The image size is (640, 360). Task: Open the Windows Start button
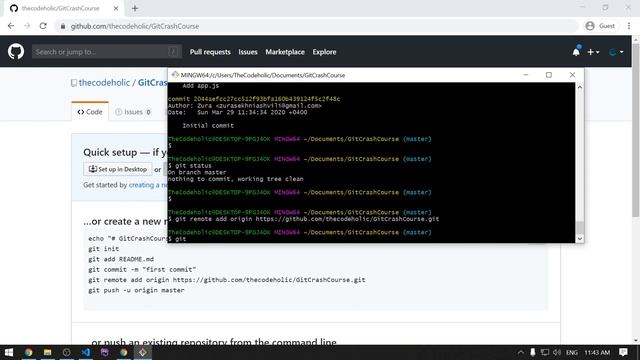[x=9, y=352]
